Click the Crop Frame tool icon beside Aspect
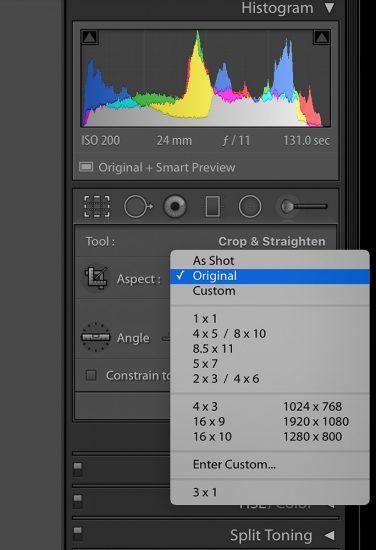The width and height of the screenshot is (376, 550). point(96,277)
